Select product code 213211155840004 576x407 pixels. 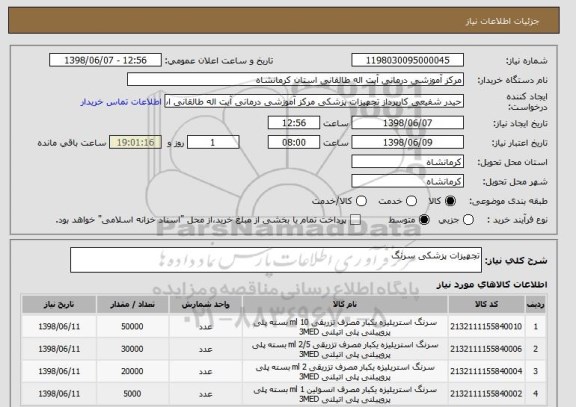pos(486,371)
